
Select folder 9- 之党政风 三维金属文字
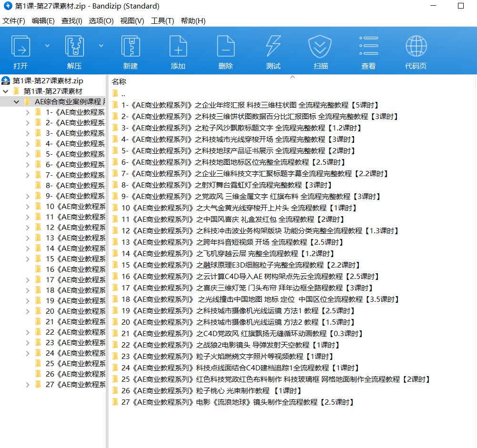tap(251, 197)
